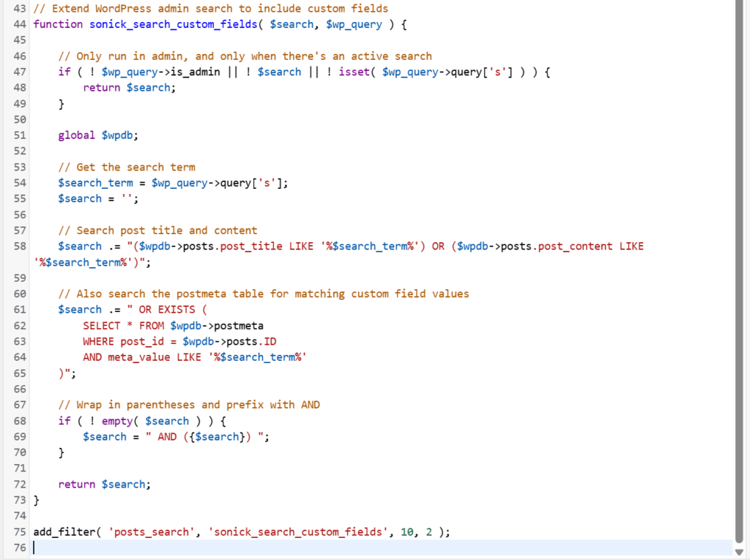Click 'empty(' on line 68

pos(119,421)
